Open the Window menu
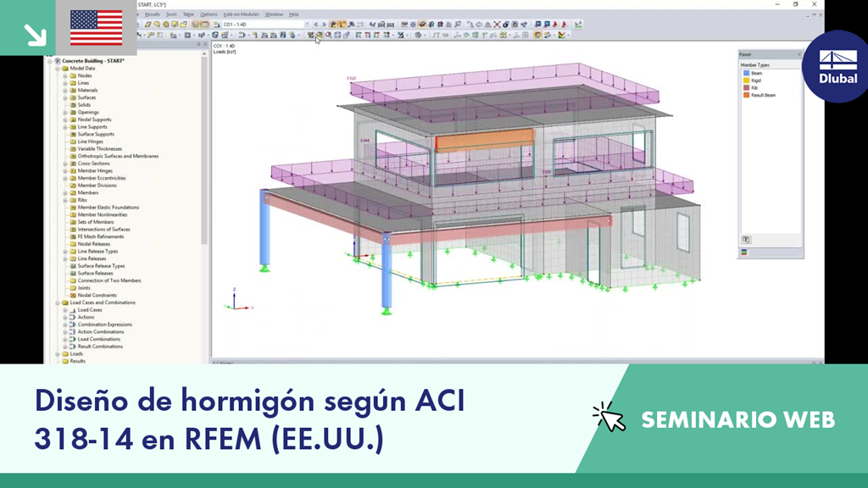This screenshot has width=868, height=488. click(274, 14)
